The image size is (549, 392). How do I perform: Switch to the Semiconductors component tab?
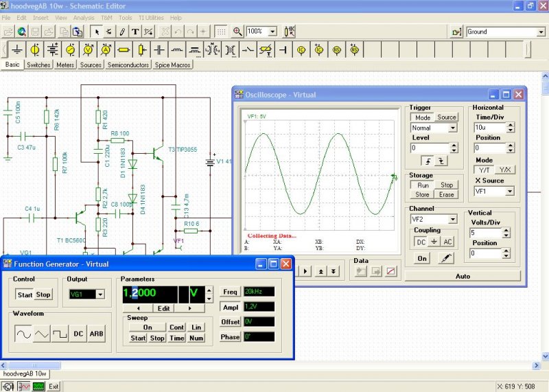(128, 65)
